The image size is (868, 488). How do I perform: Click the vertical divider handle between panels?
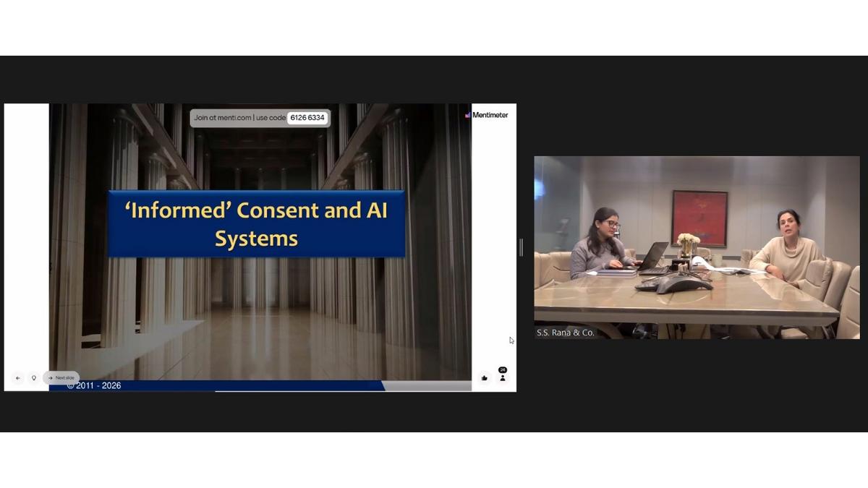(x=521, y=247)
